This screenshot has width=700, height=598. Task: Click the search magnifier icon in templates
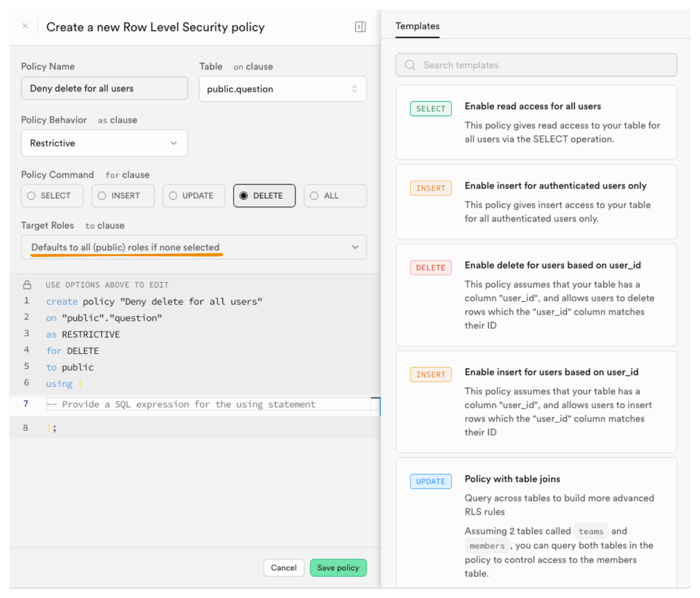[x=410, y=65]
